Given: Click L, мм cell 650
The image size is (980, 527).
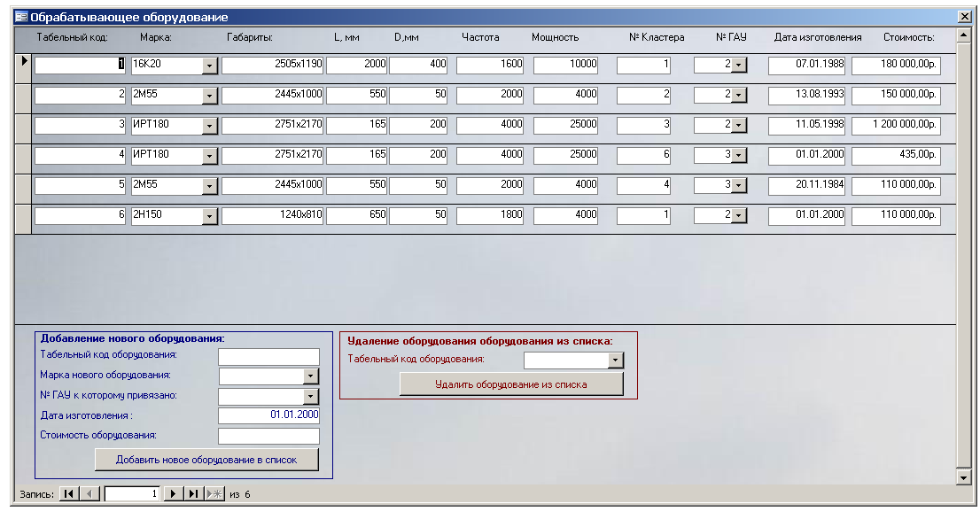Looking at the screenshot, I should point(356,215).
